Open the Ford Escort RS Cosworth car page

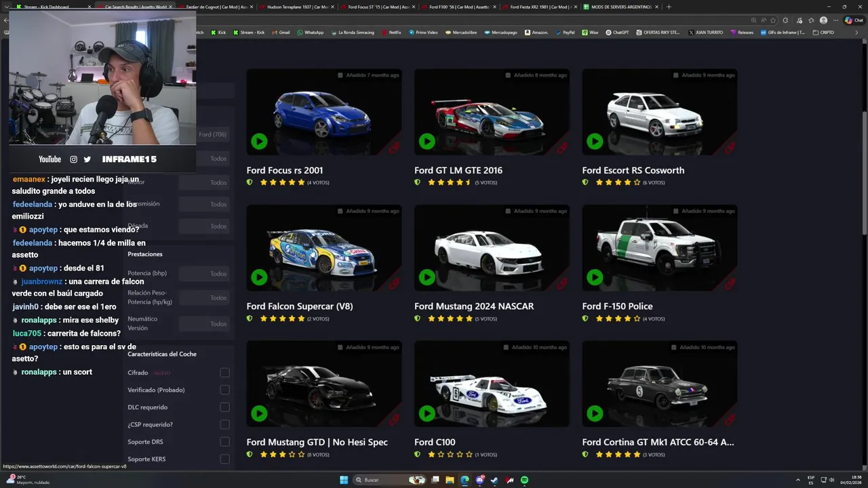pyautogui.click(x=633, y=170)
